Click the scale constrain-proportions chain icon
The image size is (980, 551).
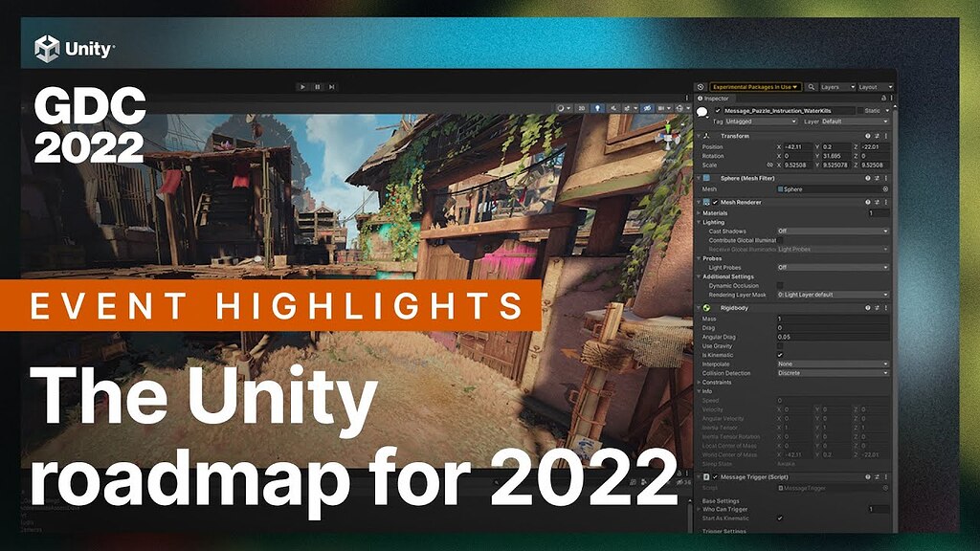(769, 165)
